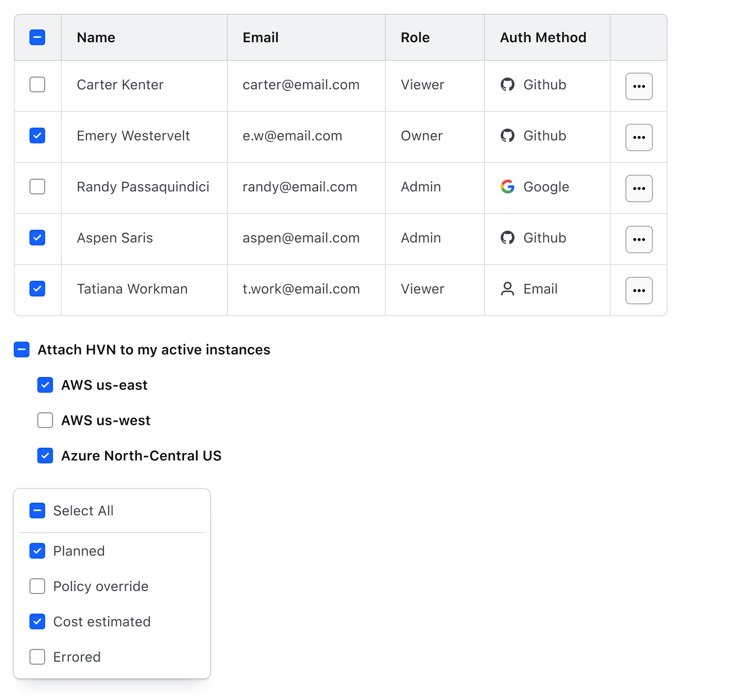Click the ellipsis icon for Tatiana Workman
The height and width of the screenshot is (700, 756).
[x=639, y=290]
